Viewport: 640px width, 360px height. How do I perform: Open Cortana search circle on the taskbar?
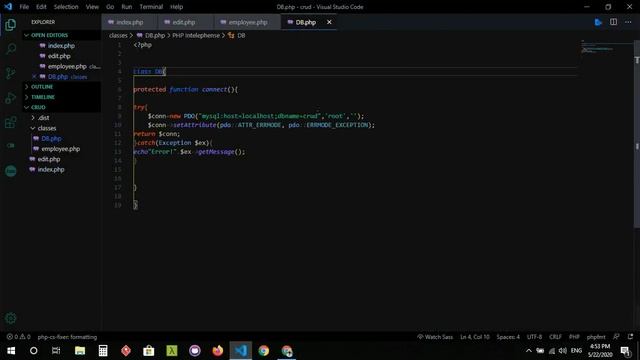tap(33, 351)
